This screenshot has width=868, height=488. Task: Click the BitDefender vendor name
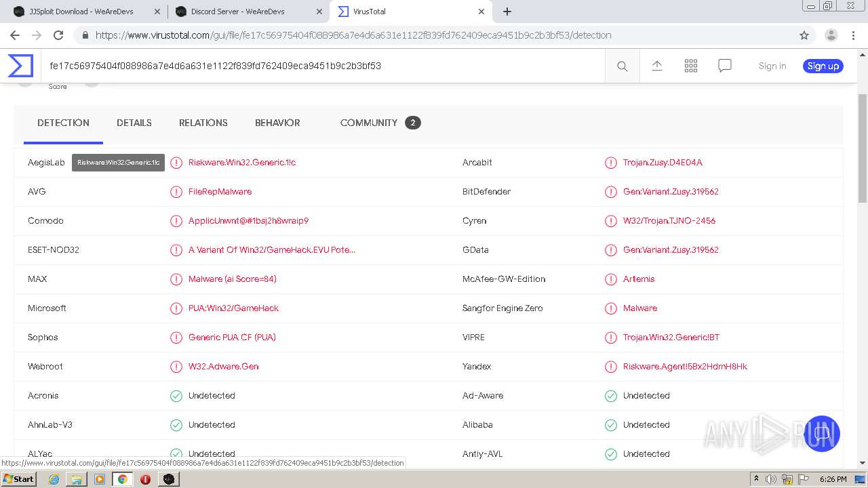tap(486, 192)
